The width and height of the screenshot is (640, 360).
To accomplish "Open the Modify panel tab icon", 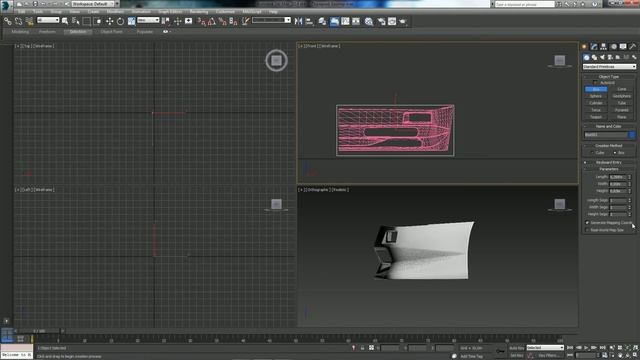I will (594, 47).
